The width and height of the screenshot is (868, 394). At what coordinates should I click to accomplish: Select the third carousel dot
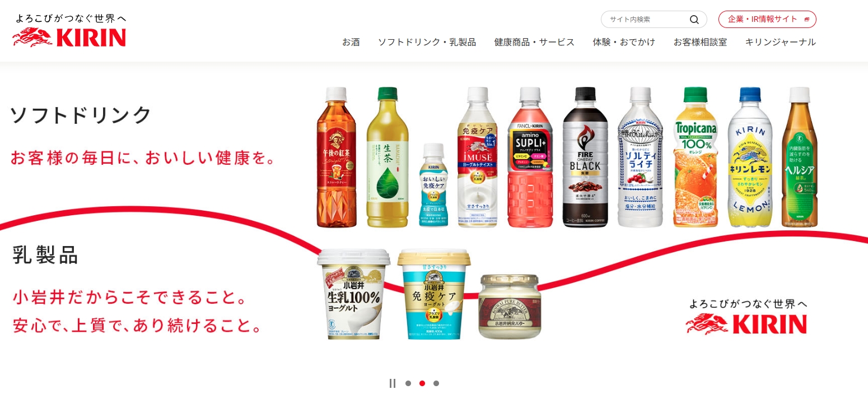pyautogui.click(x=436, y=383)
